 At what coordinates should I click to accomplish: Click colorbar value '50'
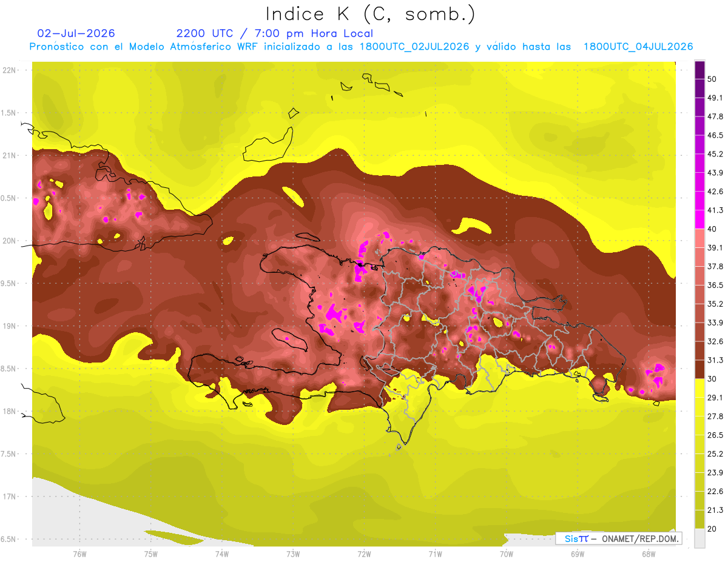[x=712, y=79]
